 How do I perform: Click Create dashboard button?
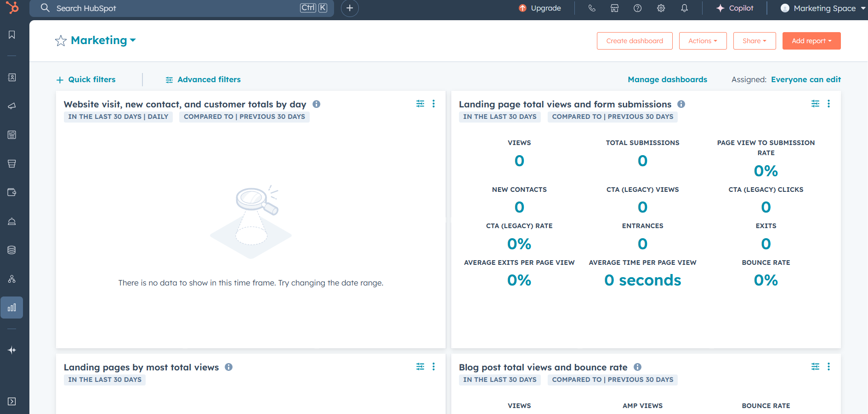click(635, 41)
